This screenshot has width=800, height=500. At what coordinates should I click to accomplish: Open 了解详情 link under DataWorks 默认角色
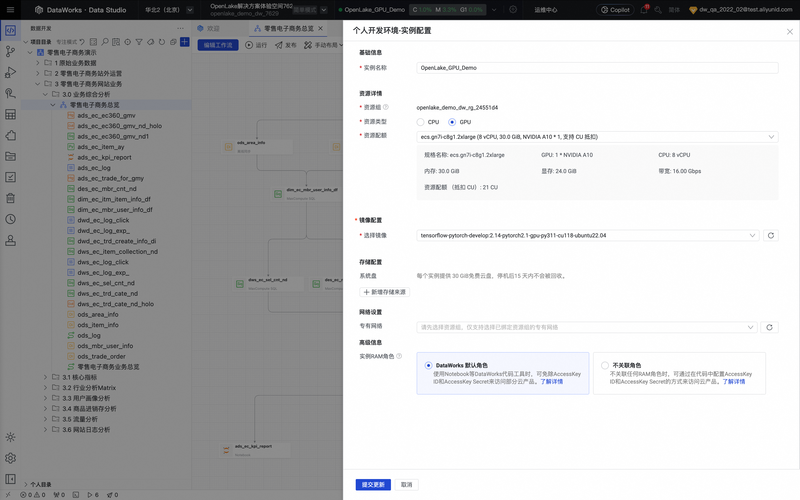pos(552,382)
